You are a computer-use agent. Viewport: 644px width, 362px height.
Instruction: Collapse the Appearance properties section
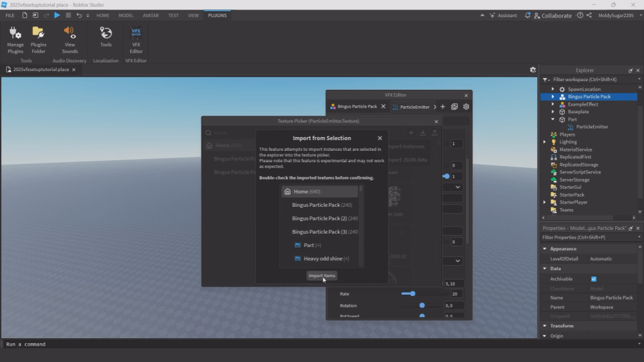(x=545, y=249)
